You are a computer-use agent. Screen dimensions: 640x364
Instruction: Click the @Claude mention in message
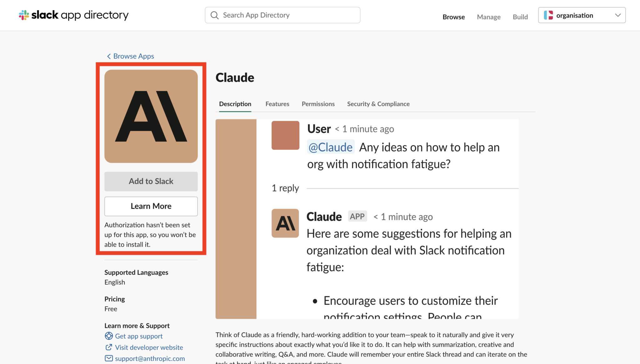(330, 147)
